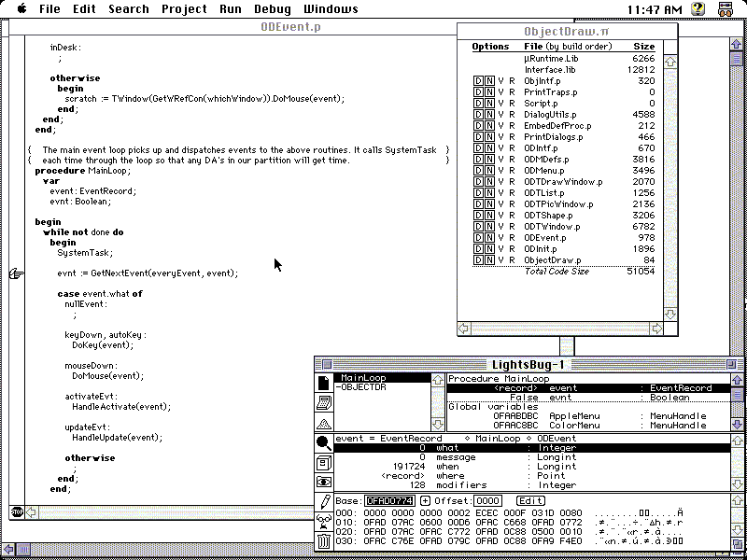This screenshot has height=560, width=747.
Task: Toggle the N option for ObjIntf.p
Action: tap(490, 81)
